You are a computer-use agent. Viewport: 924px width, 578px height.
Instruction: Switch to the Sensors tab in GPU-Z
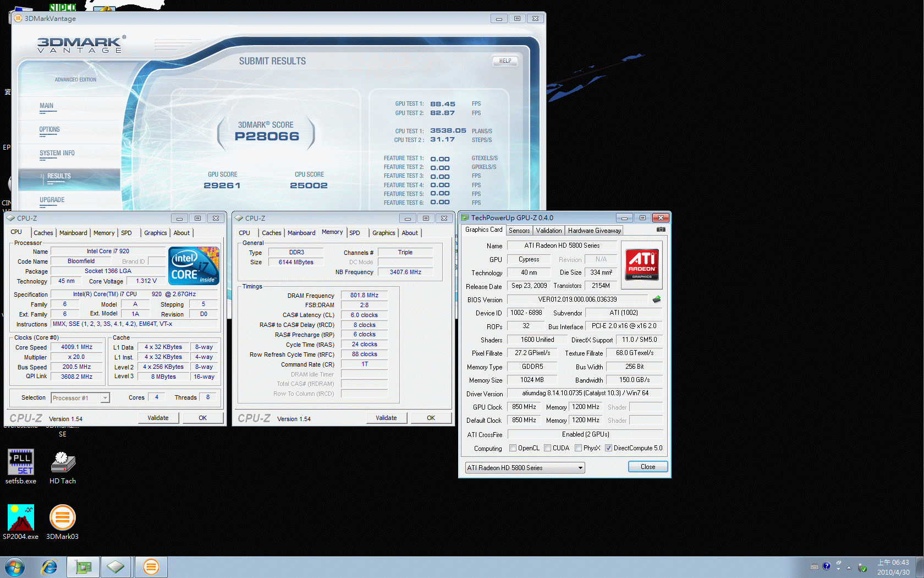tap(519, 231)
